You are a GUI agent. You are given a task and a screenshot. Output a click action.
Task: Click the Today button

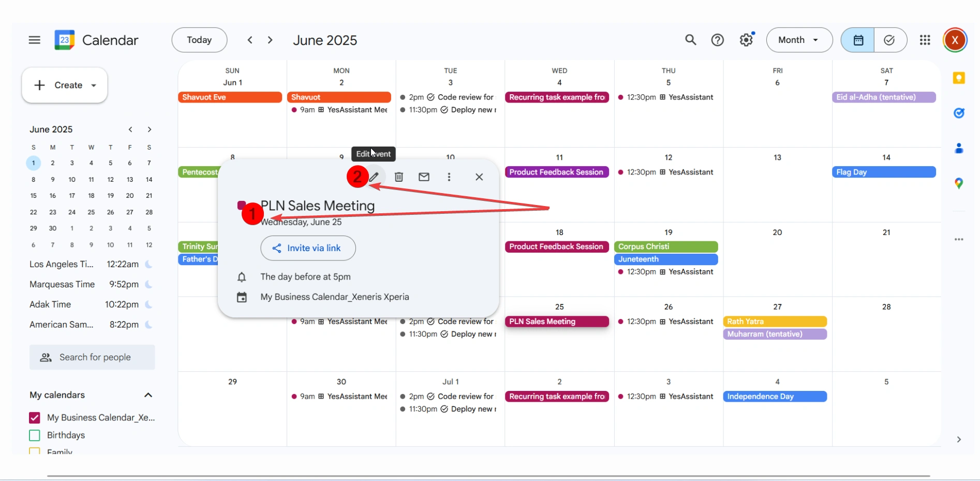(x=199, y=40)
